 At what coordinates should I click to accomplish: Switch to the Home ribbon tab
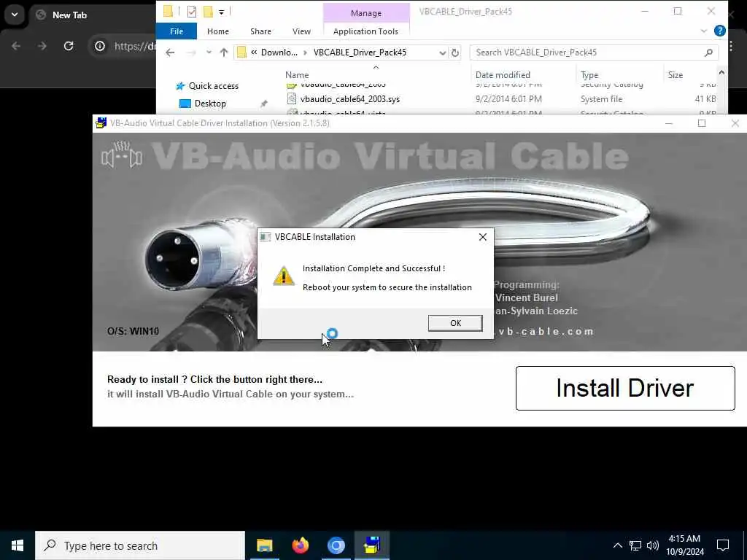[x=217, y=31]
